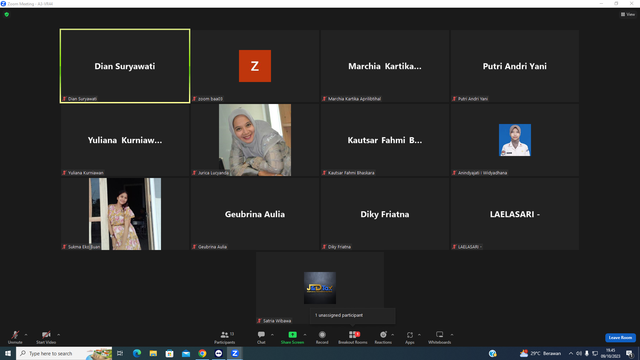This screenshot has height=360, width=640.
Task: Click Sukma Eko's profile photo
Action: [125, 214]
